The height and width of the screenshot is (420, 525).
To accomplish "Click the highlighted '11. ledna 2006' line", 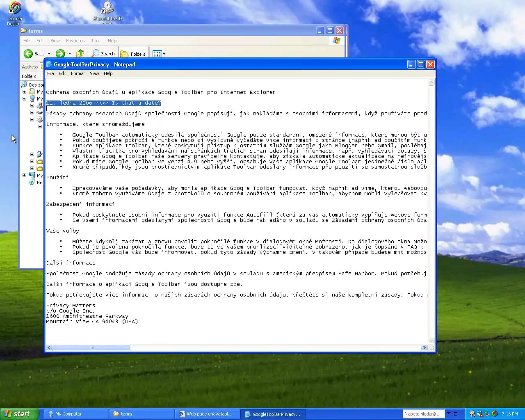I will [x=104, y=103].
